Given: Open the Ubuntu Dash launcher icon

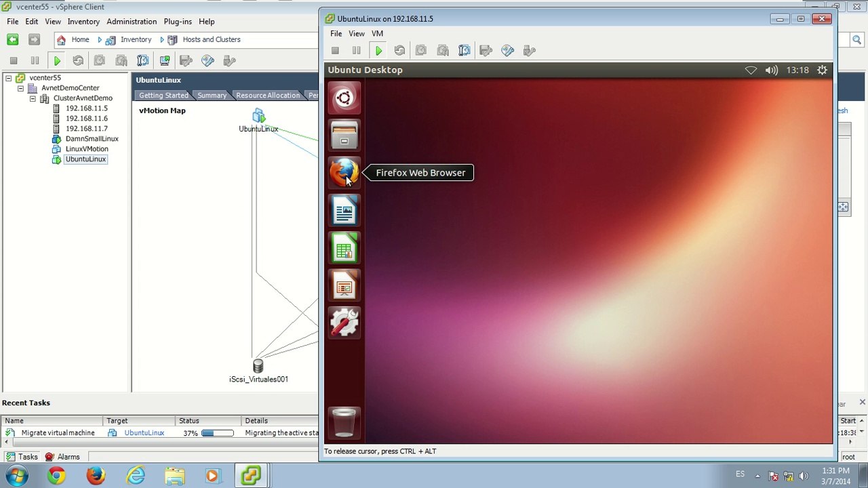Looking at the screenshot, I should (344, 98).
